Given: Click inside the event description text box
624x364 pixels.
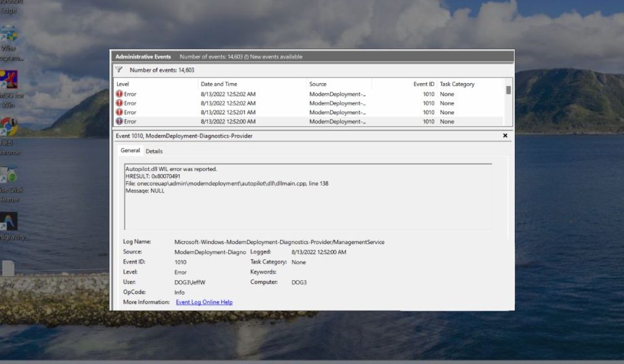Looking at the screenshot, I should (x=308, y=196).
